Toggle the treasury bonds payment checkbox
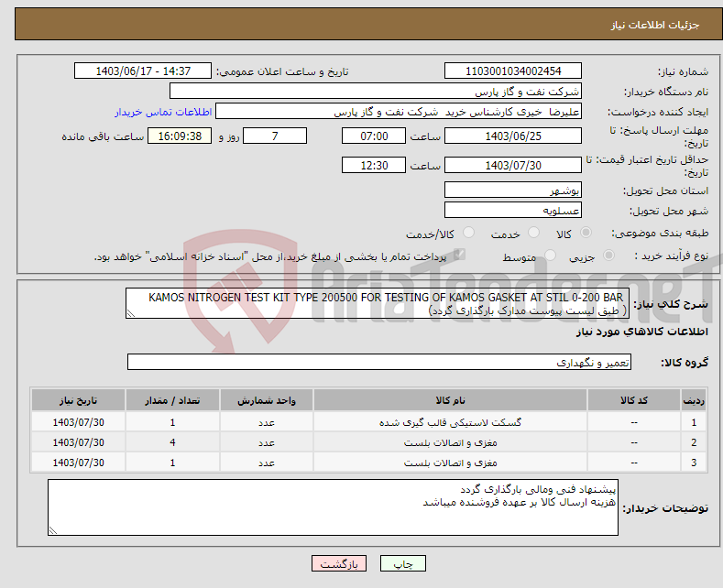The width and height of the screenshot is (723, 588). pyautogui.click(x=459, y=255)
